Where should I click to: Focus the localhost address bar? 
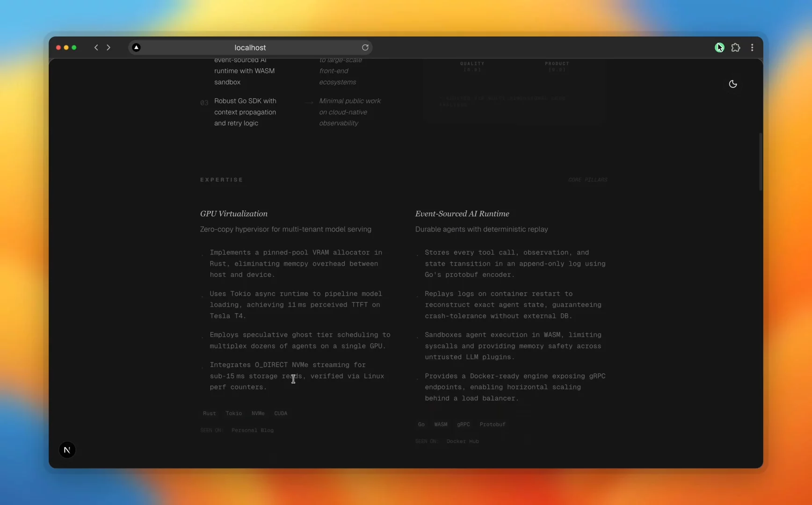(250, 47)
